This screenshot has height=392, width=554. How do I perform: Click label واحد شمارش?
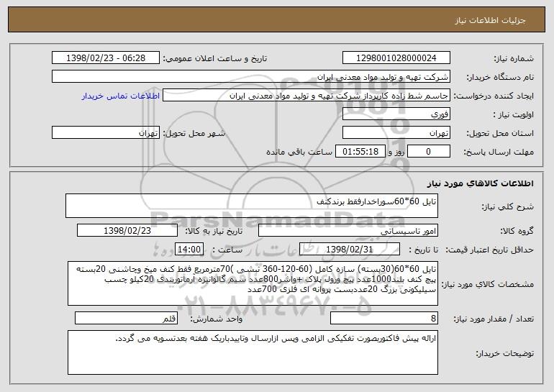(217, 319)
